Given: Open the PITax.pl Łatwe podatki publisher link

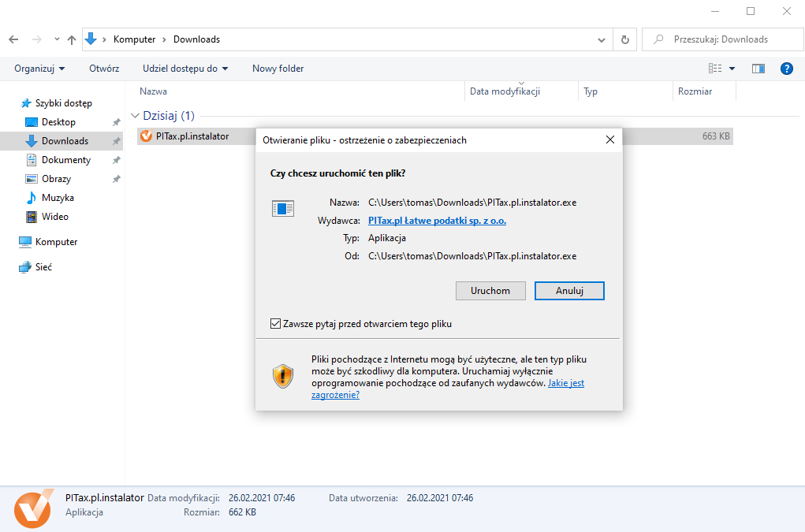Looking at the screenshot, I should point(437,221).
